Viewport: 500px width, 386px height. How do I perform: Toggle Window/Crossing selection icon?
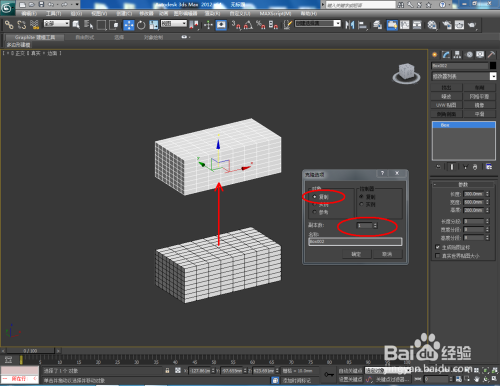(x=114, y=25)
